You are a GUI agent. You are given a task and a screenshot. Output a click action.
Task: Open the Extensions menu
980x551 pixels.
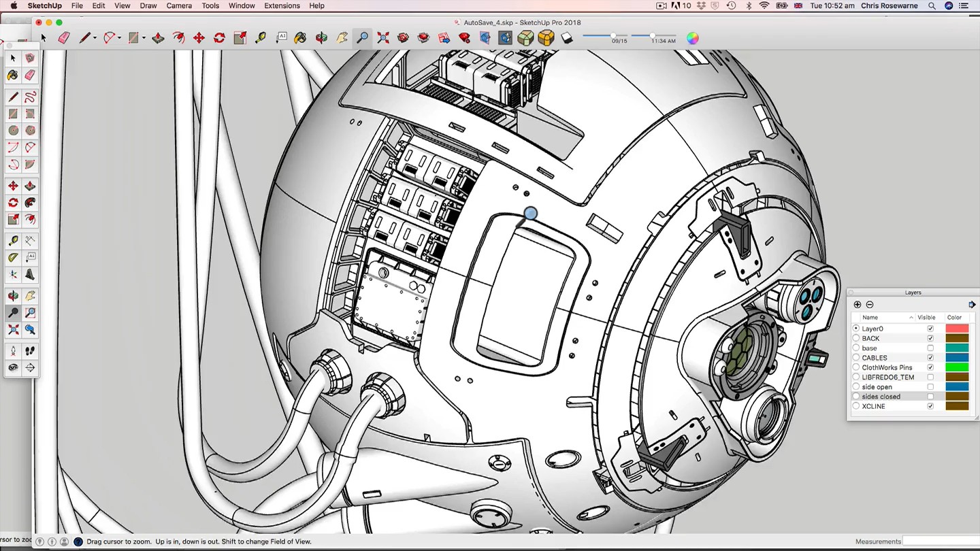(282, 5)
